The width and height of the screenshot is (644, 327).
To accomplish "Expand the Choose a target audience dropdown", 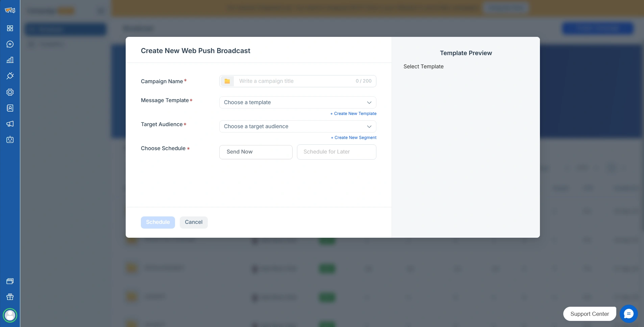I will tap(297, 126).
